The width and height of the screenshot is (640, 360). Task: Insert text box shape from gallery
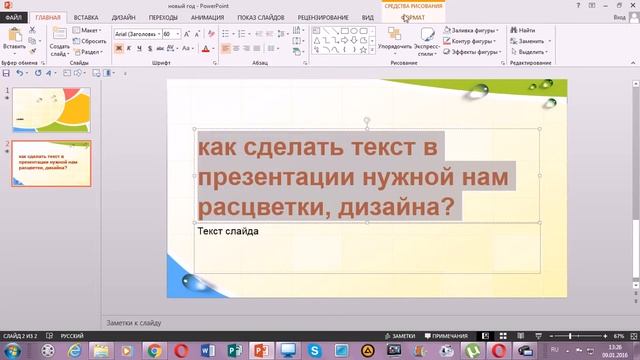click(317, 31)
